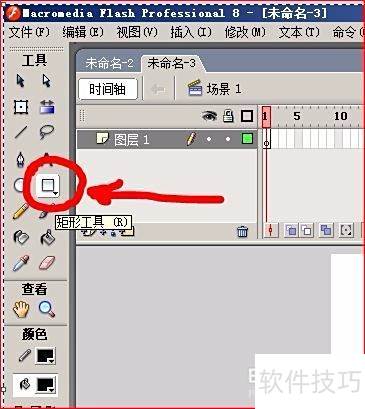365x409 pixels.
Task: Select the Lasso tool
Action: tap(47, 132)
